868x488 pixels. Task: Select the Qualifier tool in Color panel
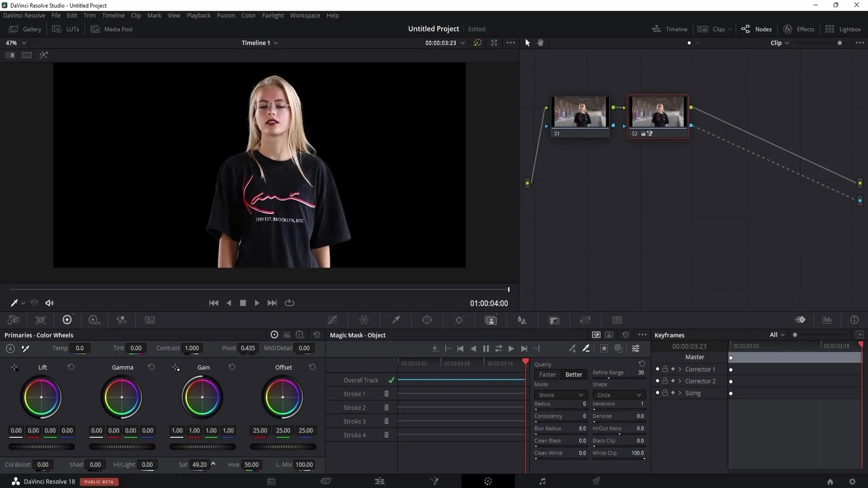396,320
